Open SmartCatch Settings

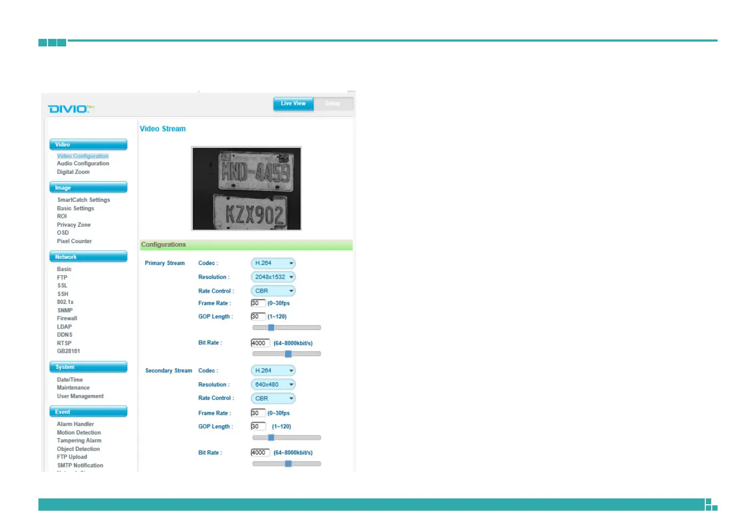click(x=84, y=200)
